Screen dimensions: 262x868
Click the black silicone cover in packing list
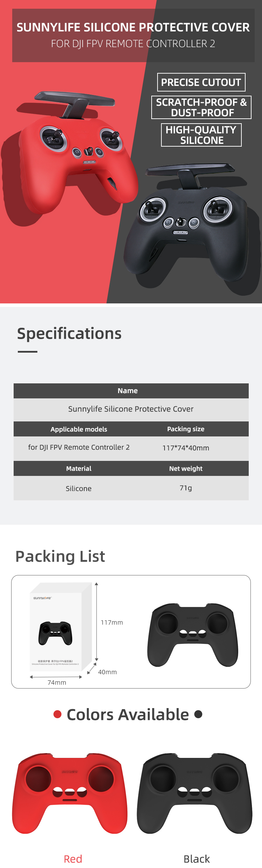(193, 635)
